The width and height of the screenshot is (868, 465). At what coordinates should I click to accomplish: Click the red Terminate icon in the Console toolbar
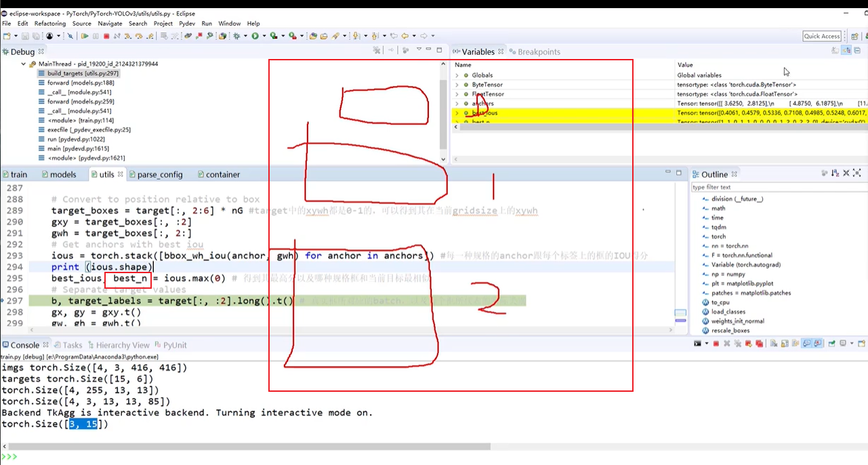click(x=716, y=344)
